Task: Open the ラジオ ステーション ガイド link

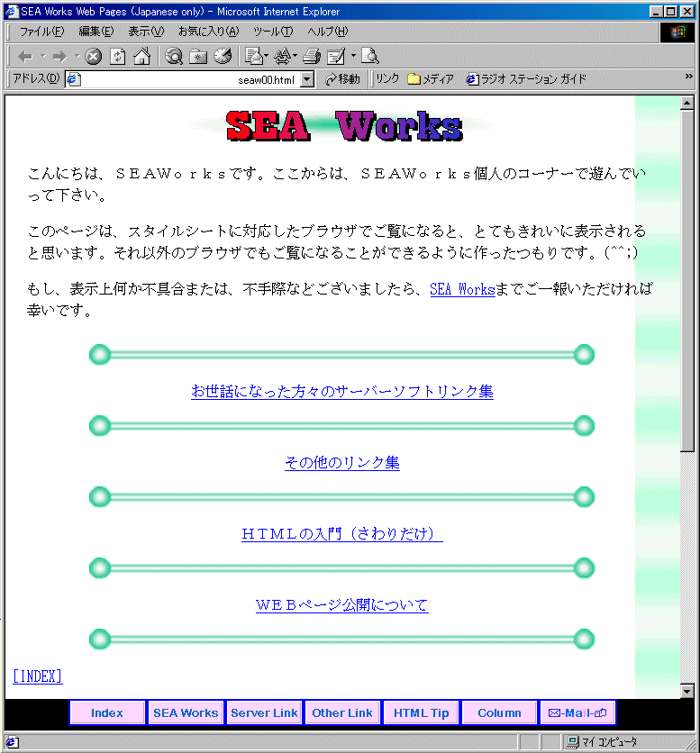Action: click(526, 79)
